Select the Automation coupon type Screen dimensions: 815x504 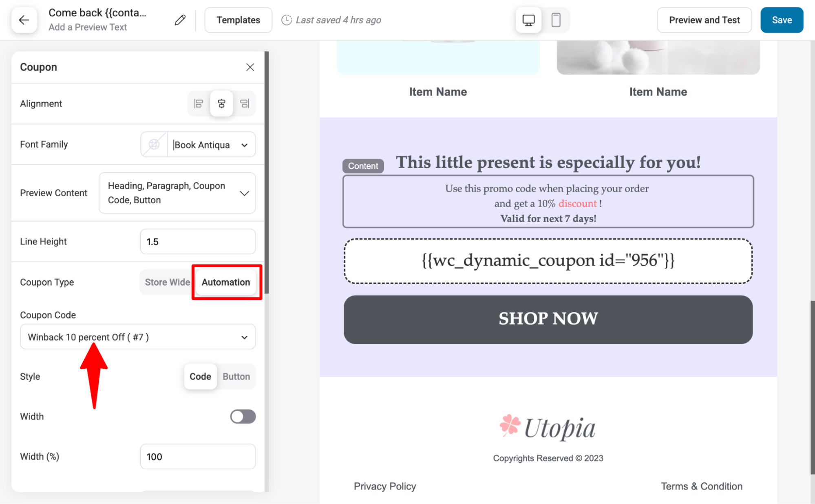tap(225, 282)
